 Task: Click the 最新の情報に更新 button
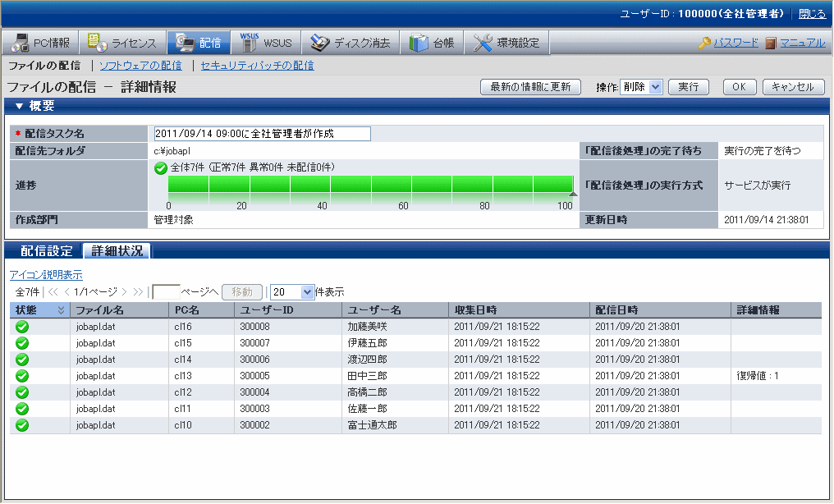(x=530, y=87)
